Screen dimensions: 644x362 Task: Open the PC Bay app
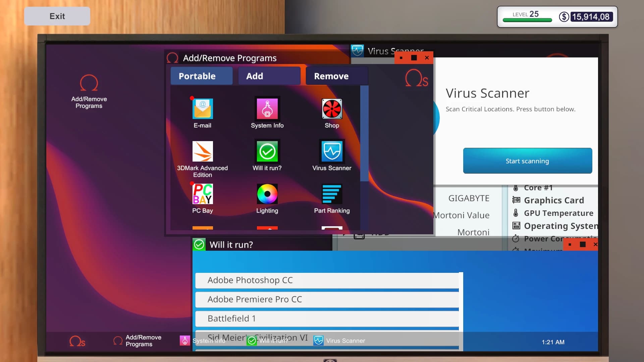[203, 194]
